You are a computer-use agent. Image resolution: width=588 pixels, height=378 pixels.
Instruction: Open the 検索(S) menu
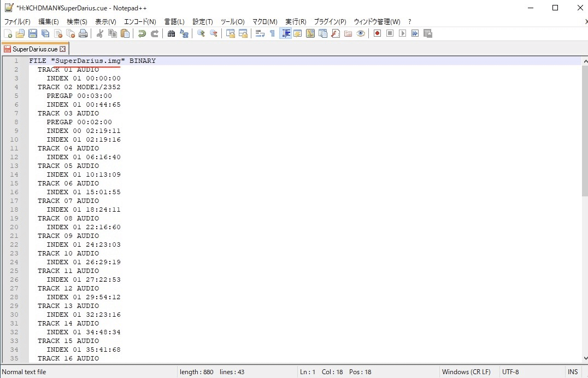(x=77, y=22)
